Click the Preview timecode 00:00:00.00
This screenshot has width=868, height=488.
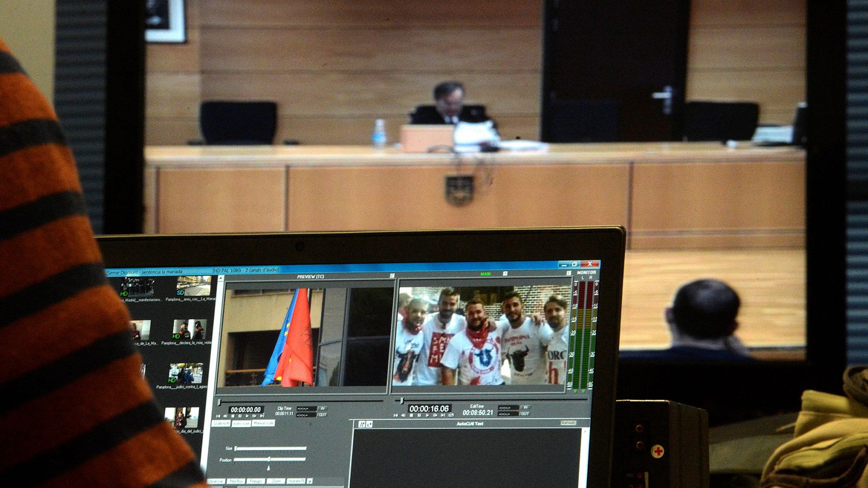click(246, 409)
